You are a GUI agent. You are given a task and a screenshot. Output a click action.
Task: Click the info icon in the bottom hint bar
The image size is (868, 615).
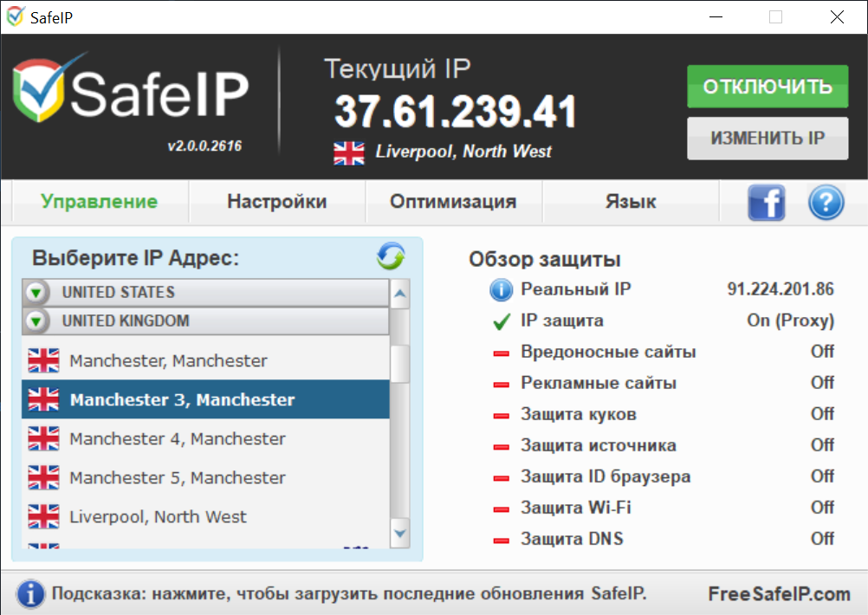click(x=30, y=594)
